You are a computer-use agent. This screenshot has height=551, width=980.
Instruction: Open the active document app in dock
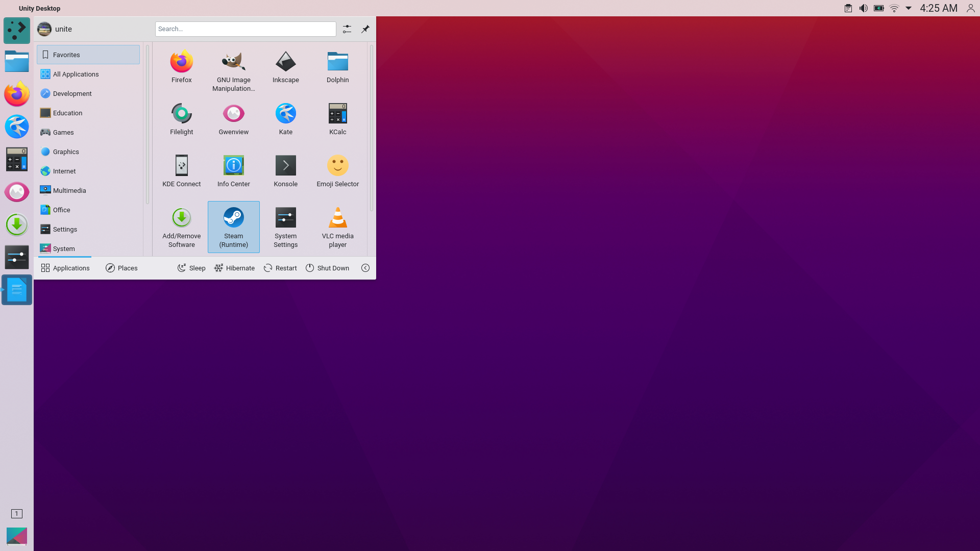(17, 290)
